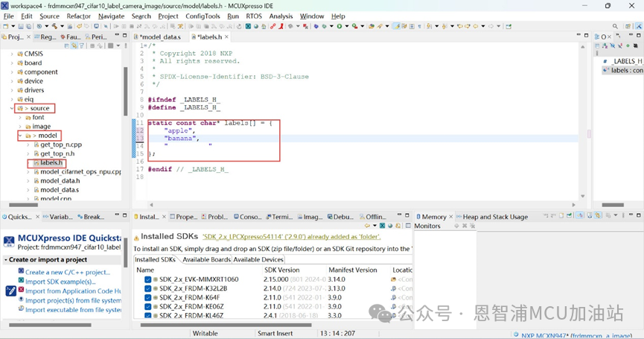The height and width of the screenshot is (339, 644).
Task: Open the ConfigTools menu
Action: 203,16
